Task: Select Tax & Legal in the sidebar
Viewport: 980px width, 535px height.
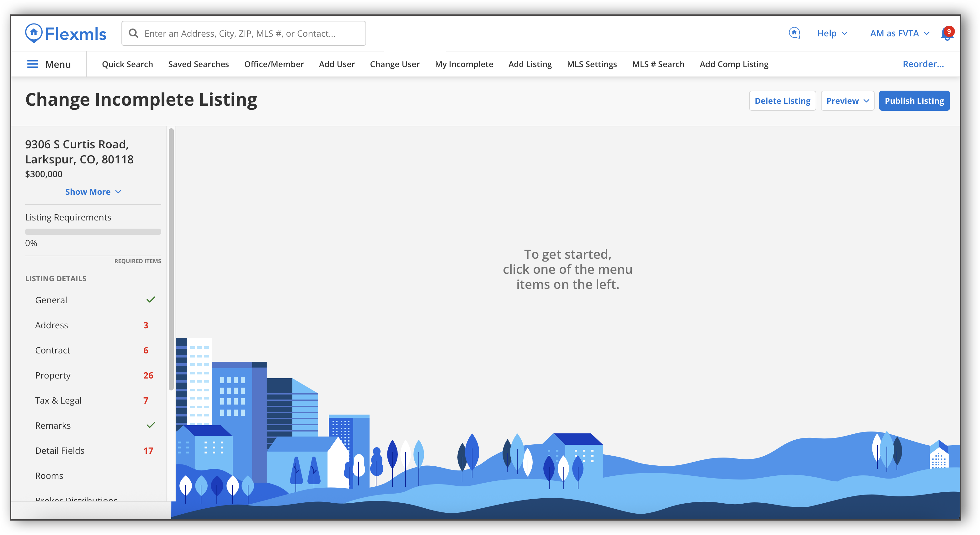Action: [x=58, y=400]
